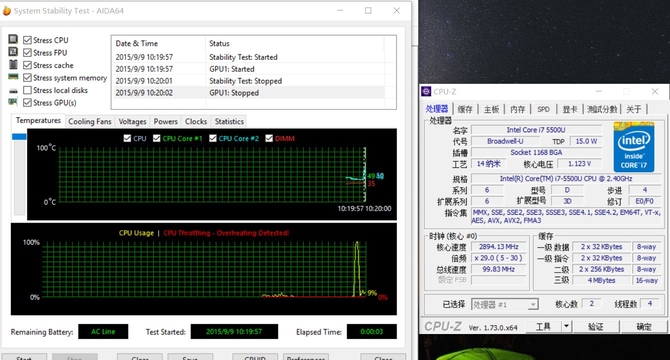Uncheck the Stress cache checkbox
The height and width of the screenshot is (360, 670).
click(27, 65)
